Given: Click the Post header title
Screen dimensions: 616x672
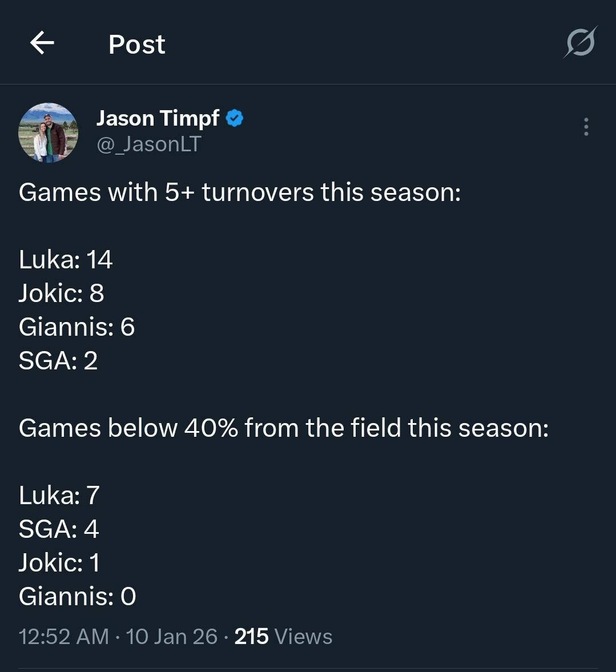Looking at the screenshot, I should pos(137,44).
